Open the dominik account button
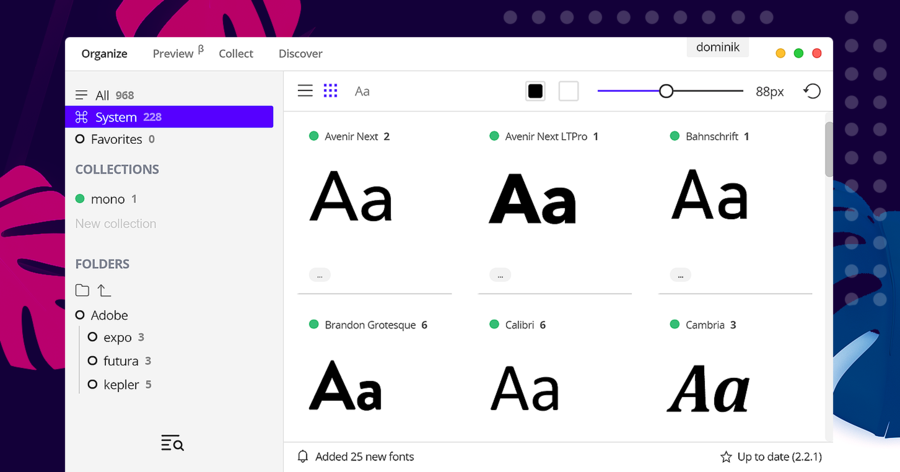 (717, 47)
